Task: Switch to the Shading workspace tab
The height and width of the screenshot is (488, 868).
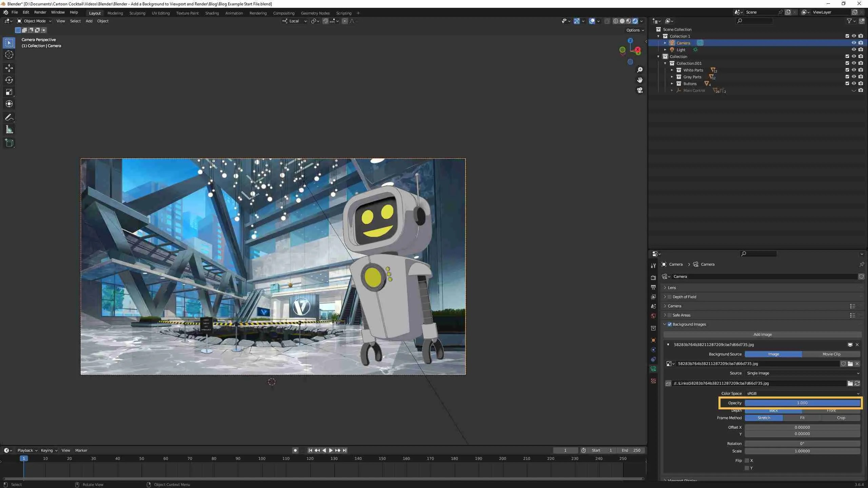Action: (212, 13)
